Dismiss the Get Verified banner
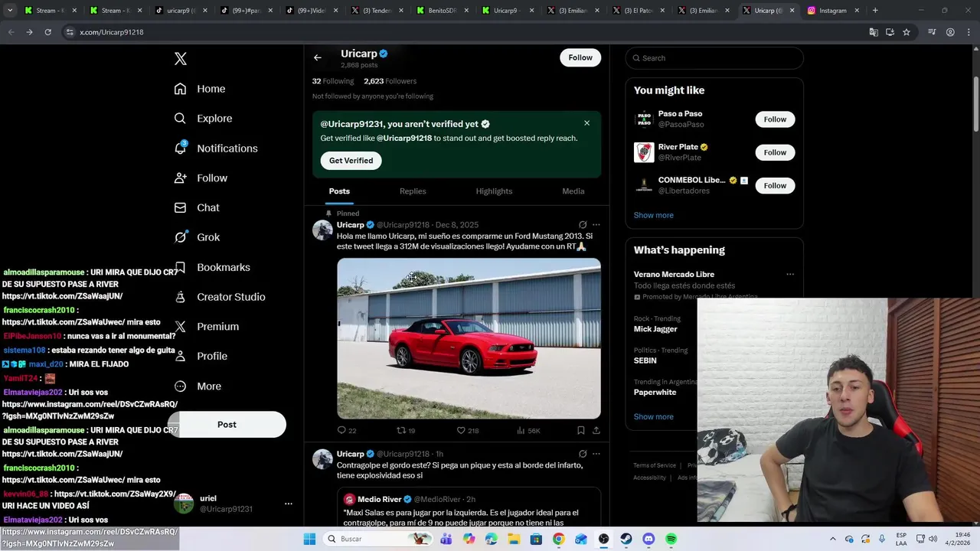This screenshot has height=551, width=980. [586, 123]
